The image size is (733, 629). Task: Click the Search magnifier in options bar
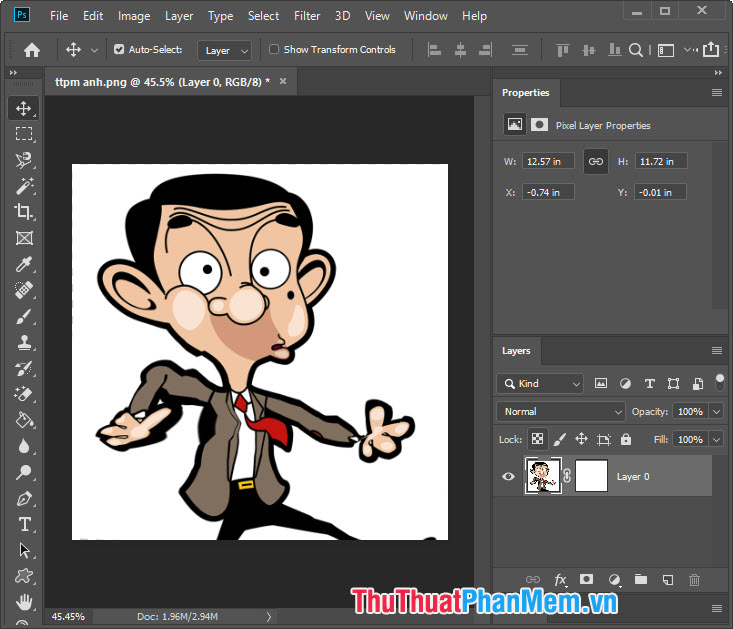click(635, 50)
